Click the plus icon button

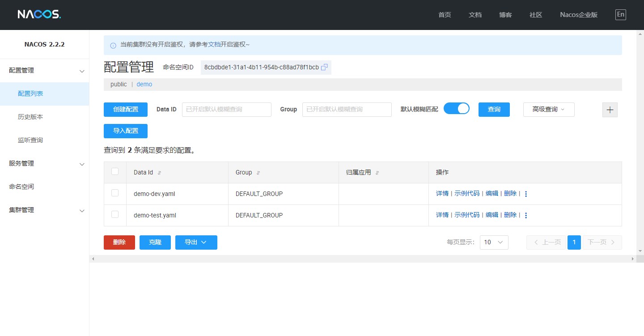(x=610, y=110)
